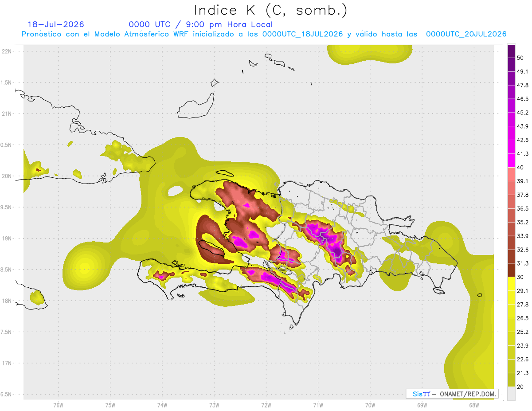Screen dimensions: 532x411
Task: Click the colorbar value 40
Action: point(520,168)
